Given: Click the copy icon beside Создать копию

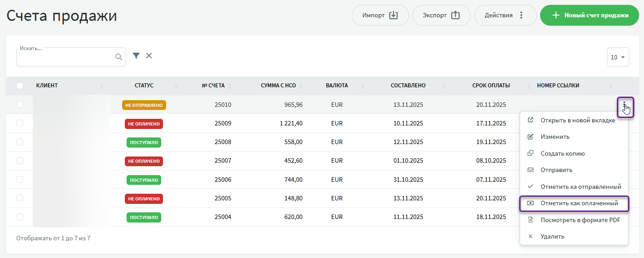Looking at the screenshot, I should click(530, 153).
